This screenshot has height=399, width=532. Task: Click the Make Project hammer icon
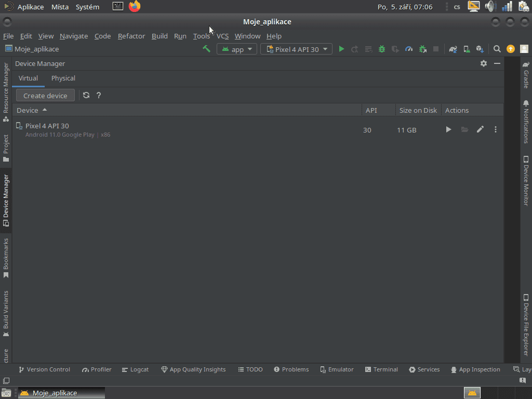click(x=206, y=49)
